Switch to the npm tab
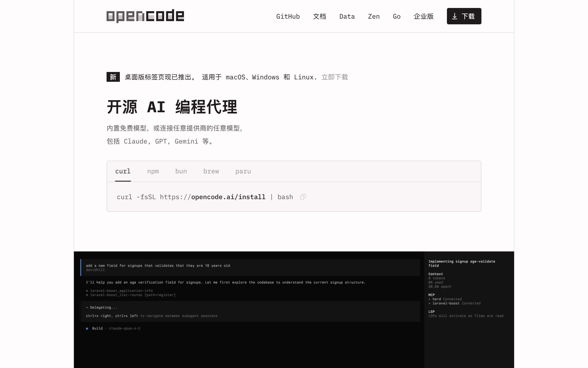This screenshot has height=368, width=588. (x=153, y=171)
